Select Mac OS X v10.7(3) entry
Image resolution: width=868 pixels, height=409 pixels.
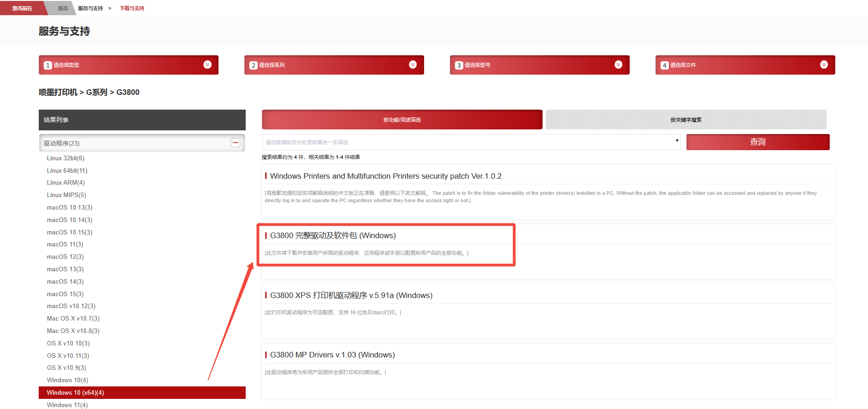coord(73,318)
